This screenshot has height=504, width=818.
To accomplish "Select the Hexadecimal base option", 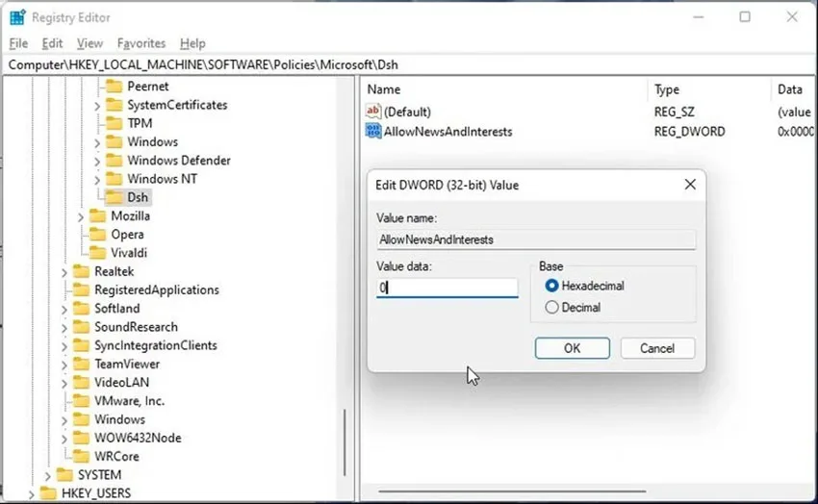I will 551,286.
